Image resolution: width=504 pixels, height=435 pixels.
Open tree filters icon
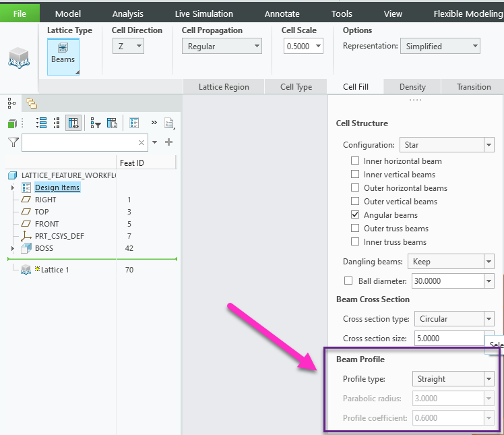click(x=96, y=123)
